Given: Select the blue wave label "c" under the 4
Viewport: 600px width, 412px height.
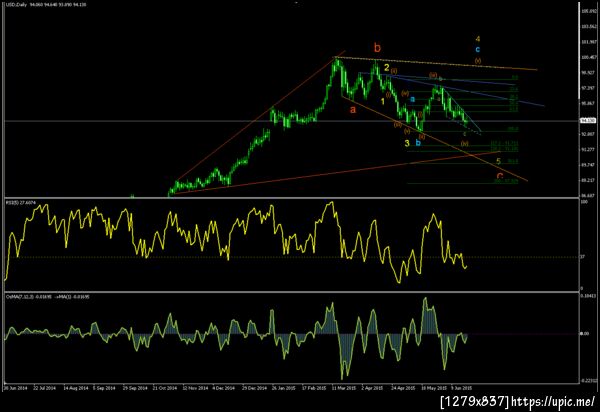Looking at the screenshot, I should tap(478, 49).
